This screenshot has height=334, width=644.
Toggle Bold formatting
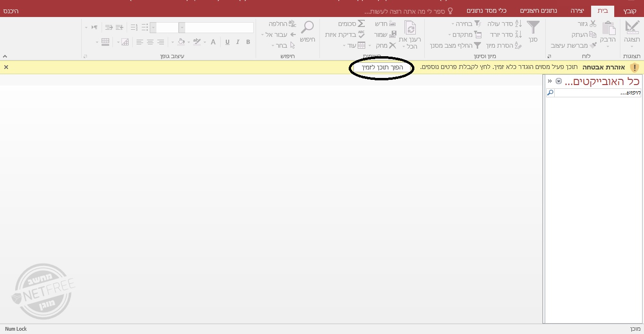point(248,42)
